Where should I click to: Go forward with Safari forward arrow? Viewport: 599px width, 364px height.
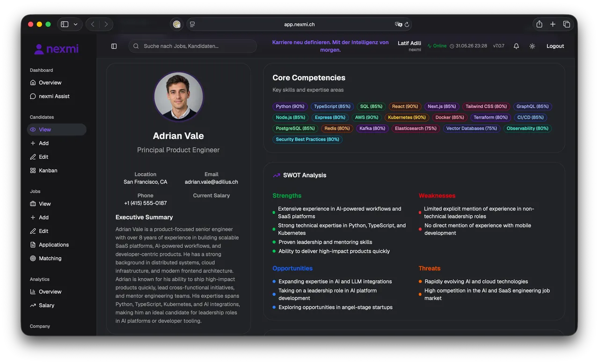point(106,24)
